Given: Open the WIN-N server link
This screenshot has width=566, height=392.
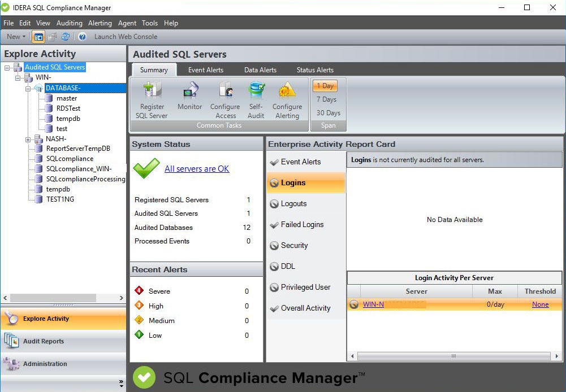Looking at the screenshot, I should tap(373, 304).
